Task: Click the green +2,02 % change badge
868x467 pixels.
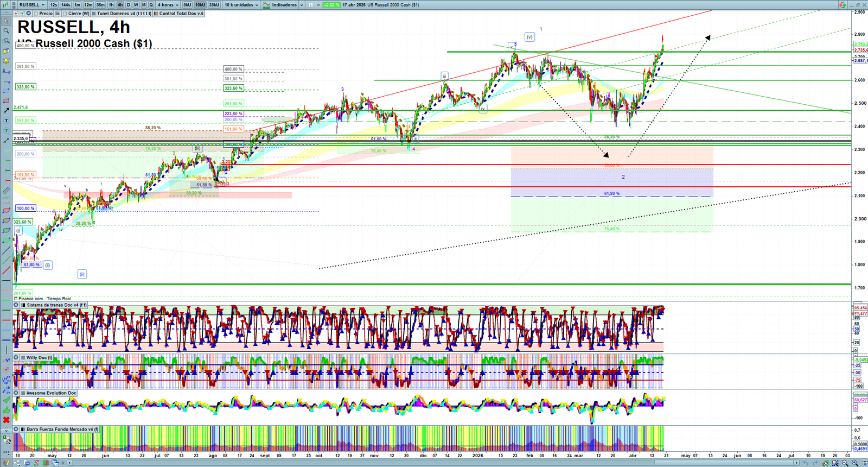Action: pos(331,5)
